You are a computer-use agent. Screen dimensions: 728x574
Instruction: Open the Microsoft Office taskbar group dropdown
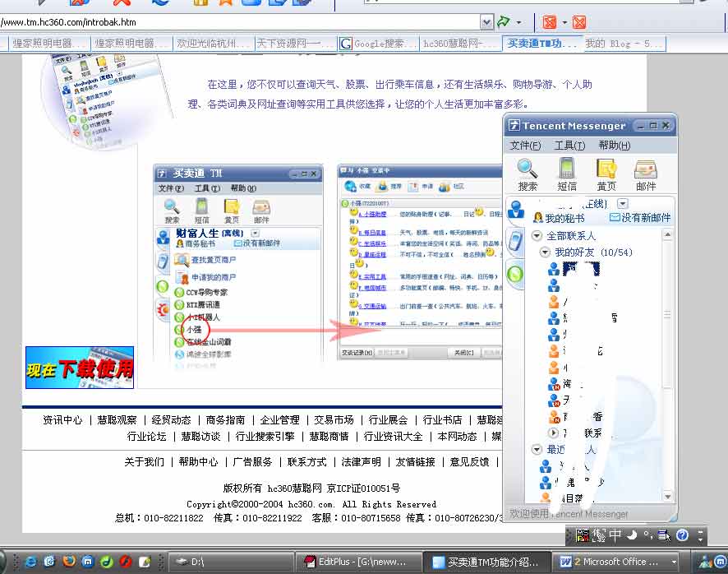674,562
